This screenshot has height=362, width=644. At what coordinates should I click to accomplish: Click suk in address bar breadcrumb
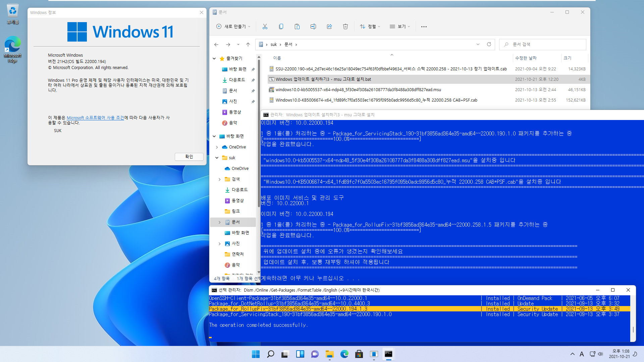[x=274, y=44]
